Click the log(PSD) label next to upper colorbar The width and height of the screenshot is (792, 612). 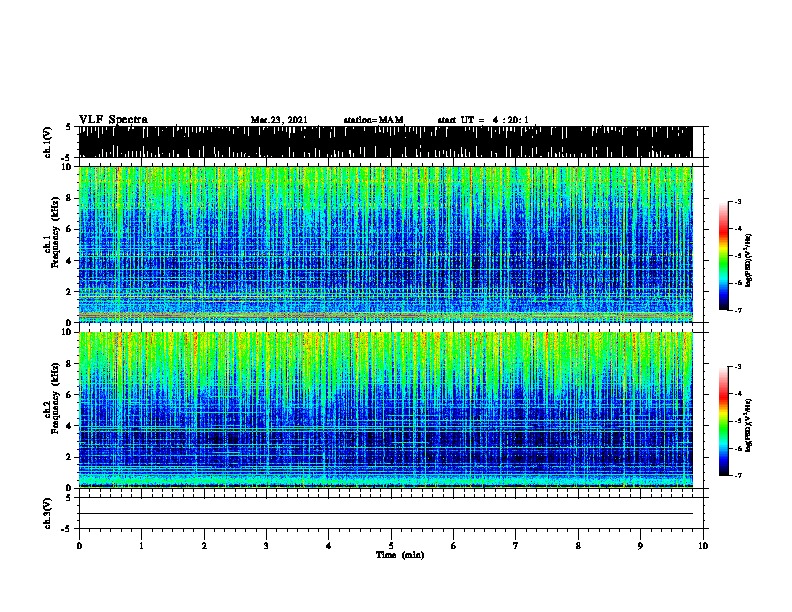click(x=748, y=260)
